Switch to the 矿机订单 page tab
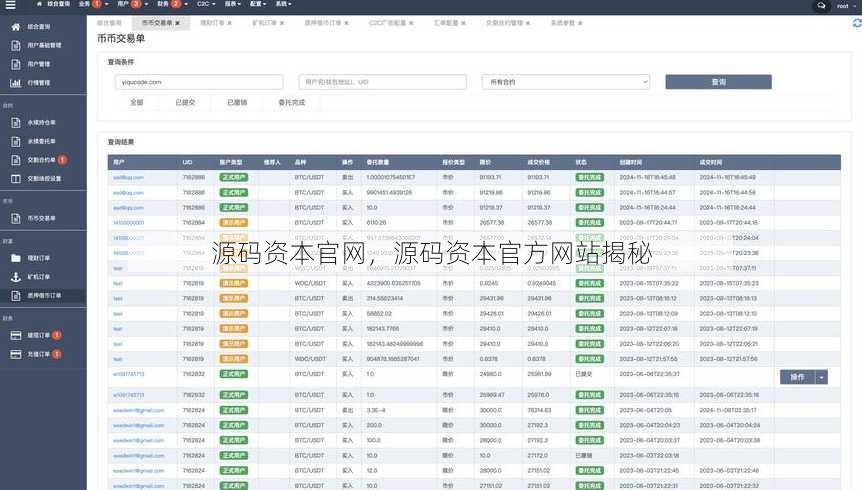 coord(264,23)
